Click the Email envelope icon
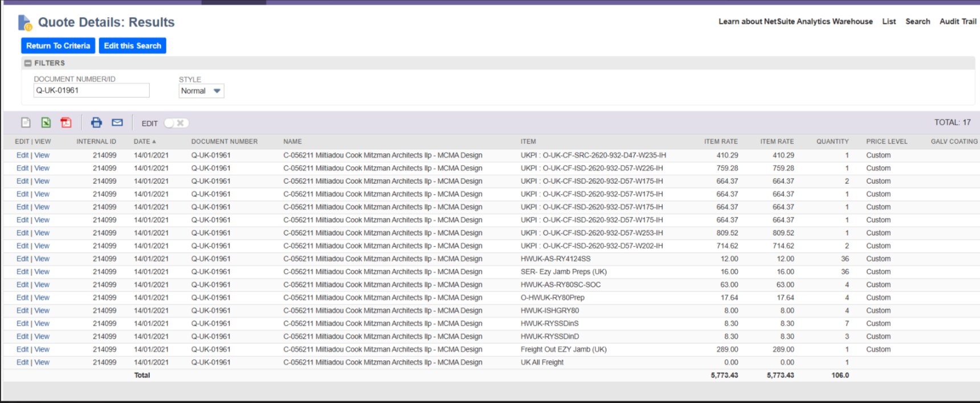 117,122
